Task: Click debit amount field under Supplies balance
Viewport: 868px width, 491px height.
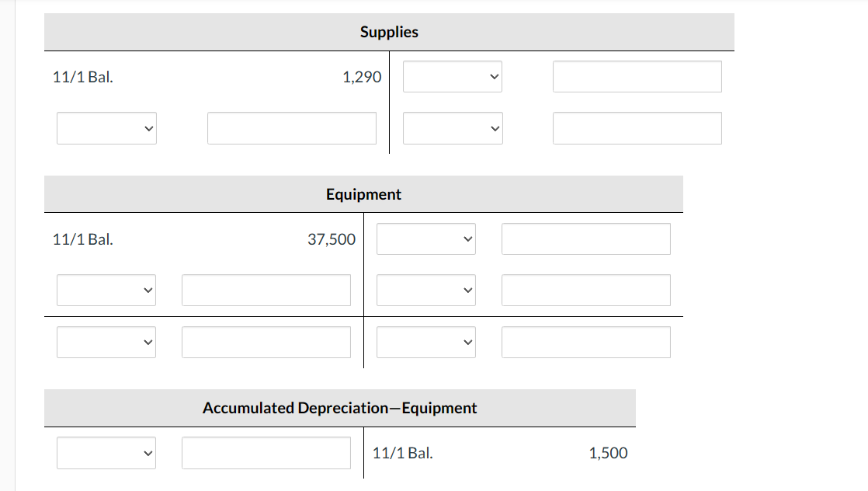Action: pyautogui.click(x=291, y=128)
